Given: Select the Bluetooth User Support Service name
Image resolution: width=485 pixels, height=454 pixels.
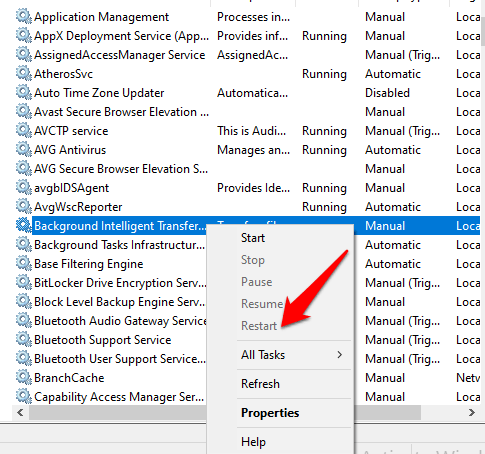Looking at the screenshot, I should click(x=120, y=359).
